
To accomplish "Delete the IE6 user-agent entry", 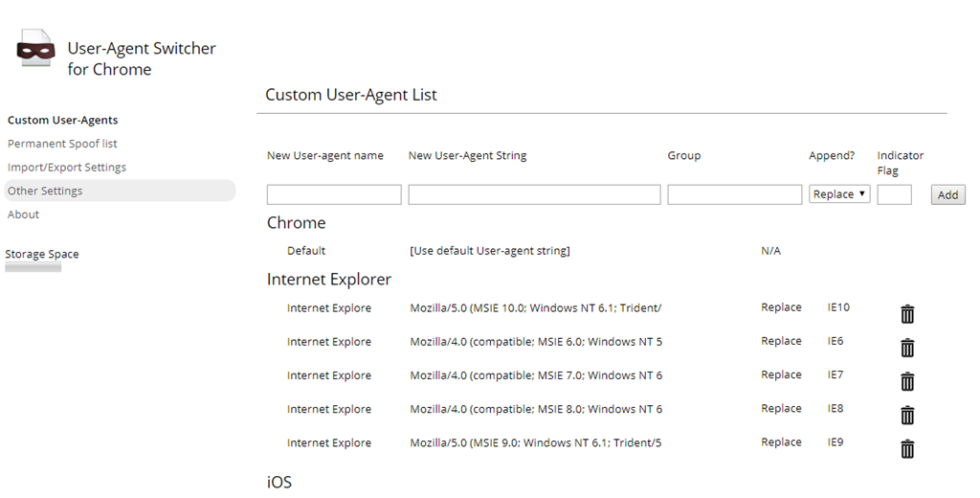I will 907,348.
